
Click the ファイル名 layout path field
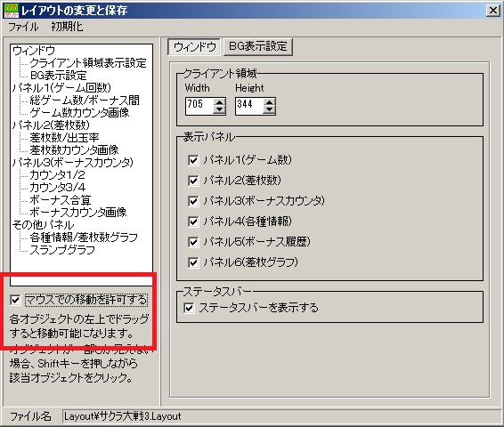(x=280, y=416)
